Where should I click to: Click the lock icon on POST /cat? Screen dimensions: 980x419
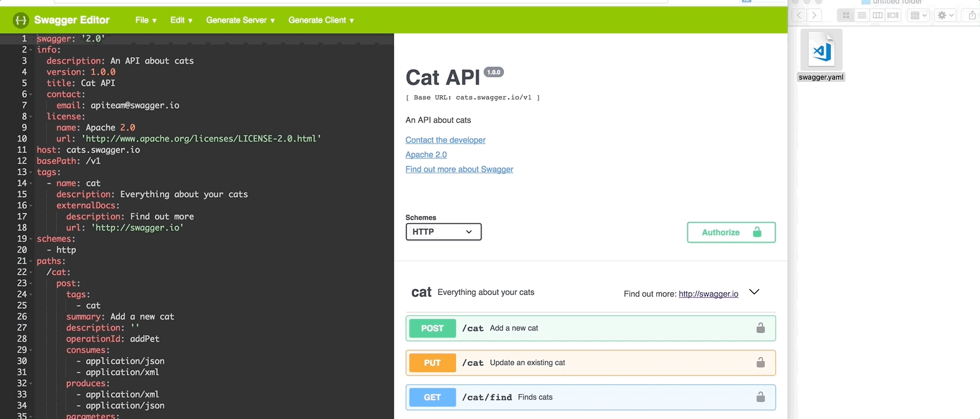(760, 328)
